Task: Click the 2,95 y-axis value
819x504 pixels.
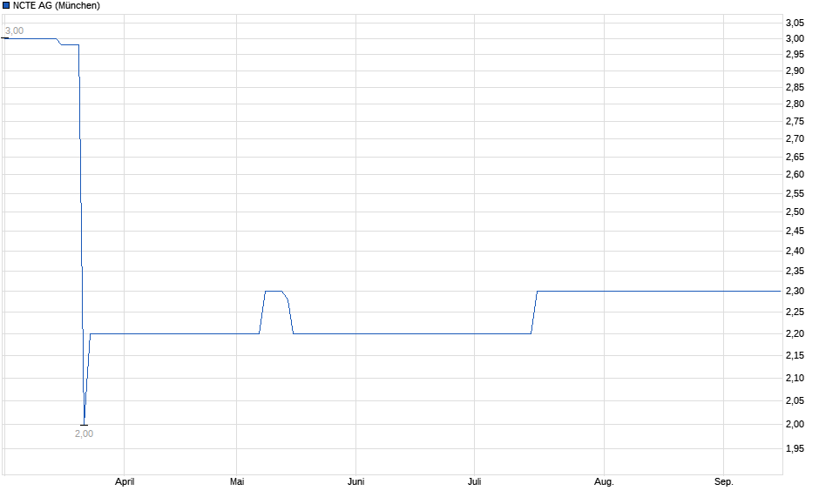Action: click(795, 54)
